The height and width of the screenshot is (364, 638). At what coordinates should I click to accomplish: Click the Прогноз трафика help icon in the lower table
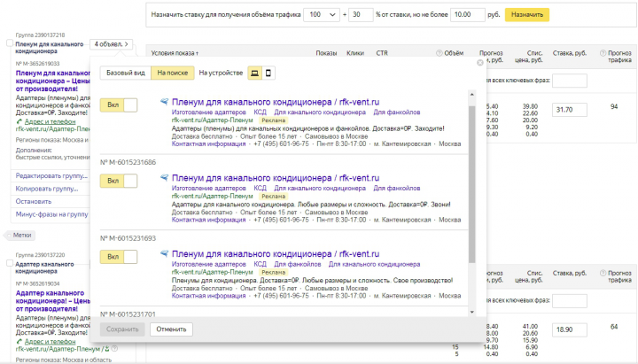click(x=603, y=274)
